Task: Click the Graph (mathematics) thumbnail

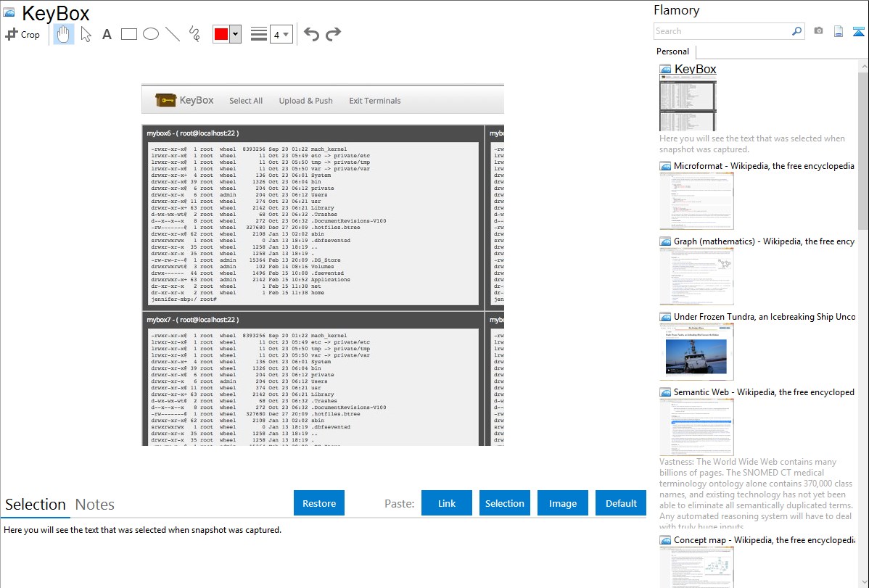Action: pyautogui.click(x=696, y=276)
